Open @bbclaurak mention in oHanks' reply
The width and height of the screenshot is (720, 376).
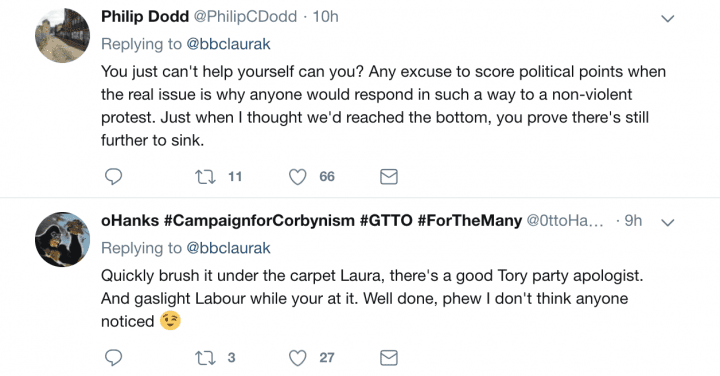point(228,248)
